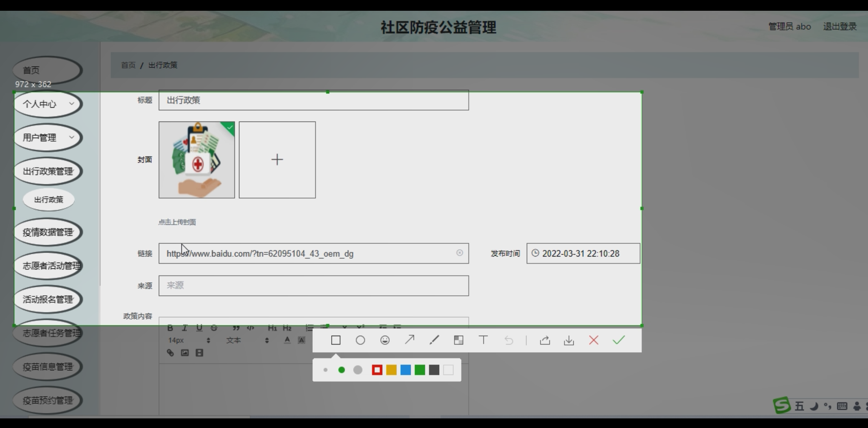Select the mosaic blur tool
This screenshot has width=868, height=428.
458,340
